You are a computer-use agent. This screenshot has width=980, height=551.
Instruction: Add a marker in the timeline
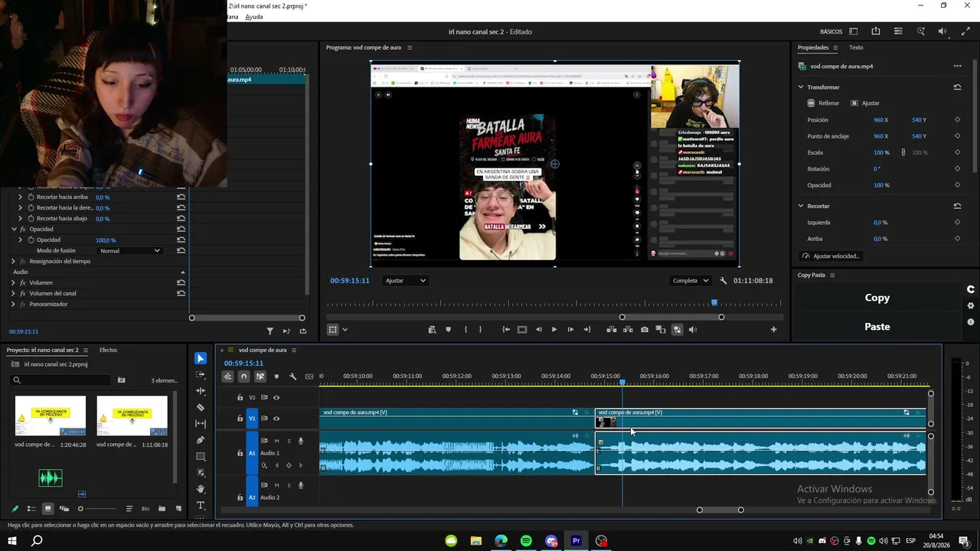(276, 377)
